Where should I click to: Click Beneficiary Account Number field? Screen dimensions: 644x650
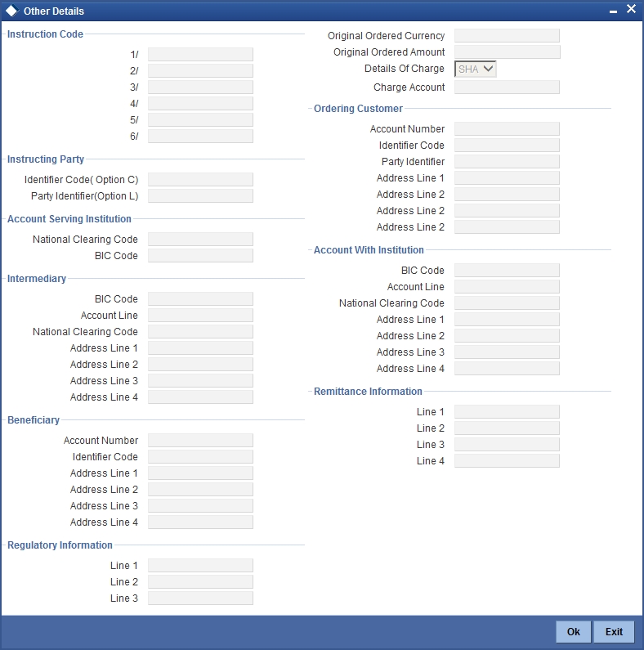[x=200, y=440]
